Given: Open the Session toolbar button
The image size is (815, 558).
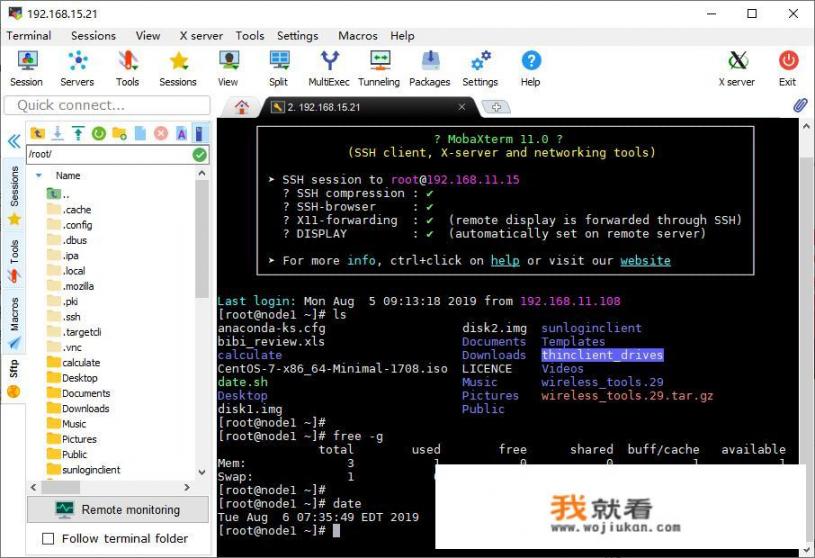Looking at the screenshot, I should 27,69.
